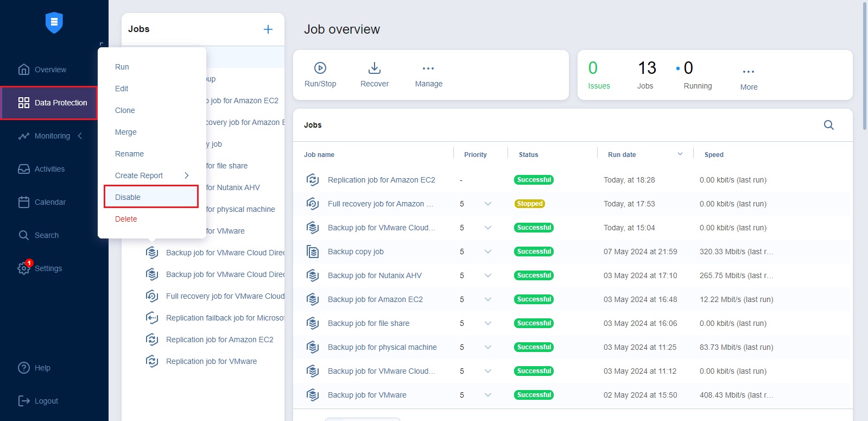Click the Calendar sidebar icon
Image resolution: width=868 pixels, height=421 pixels.
tap(24, 202)
